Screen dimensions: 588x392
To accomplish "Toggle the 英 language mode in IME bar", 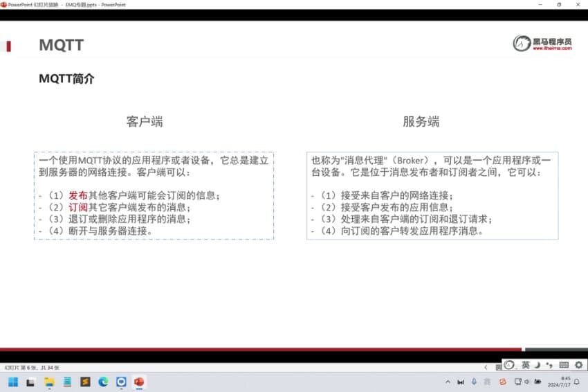I will pos(525,365).
